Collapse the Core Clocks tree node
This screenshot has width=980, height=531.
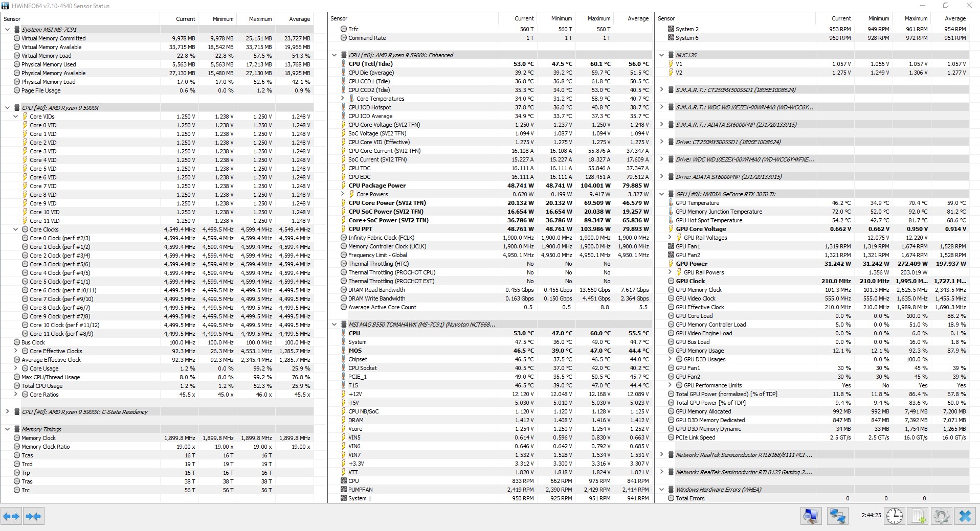pyautogui.click(x=15, y=229)
